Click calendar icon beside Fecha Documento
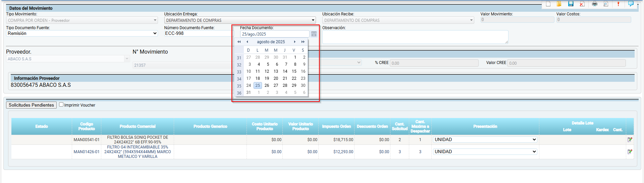The image size is (644, 183). coord(314,34)
